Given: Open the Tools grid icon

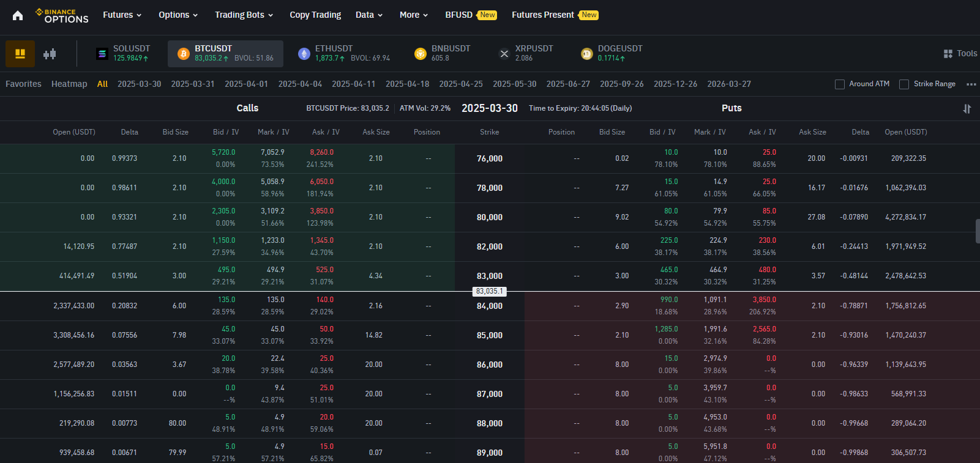Looking at the screenshot, I should coord(948,54).
